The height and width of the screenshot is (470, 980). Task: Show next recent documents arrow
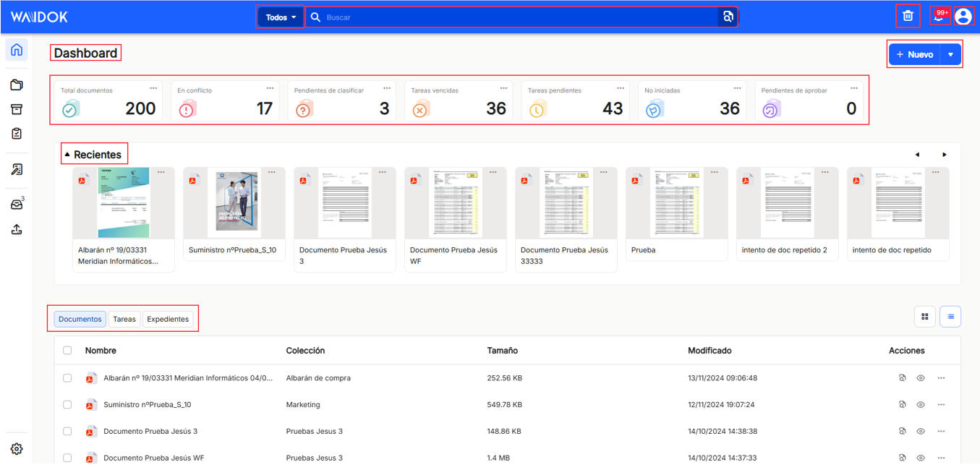click(x=945, y=155)
